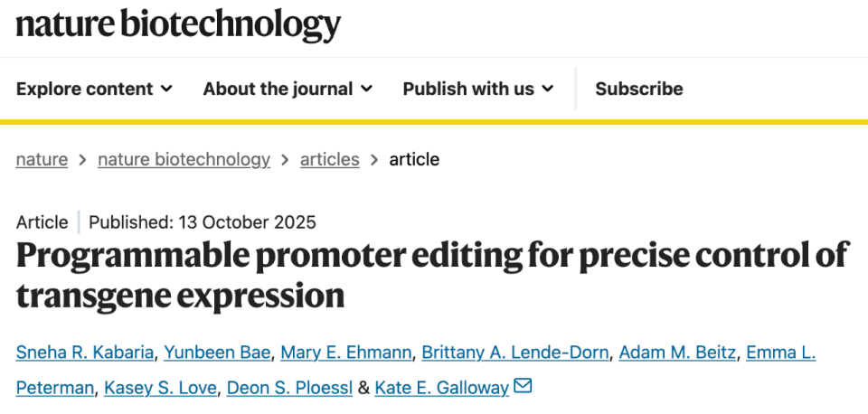Click the published date 13 October 2025
Screen dimensions: 868x414
(x=202, y=222)
